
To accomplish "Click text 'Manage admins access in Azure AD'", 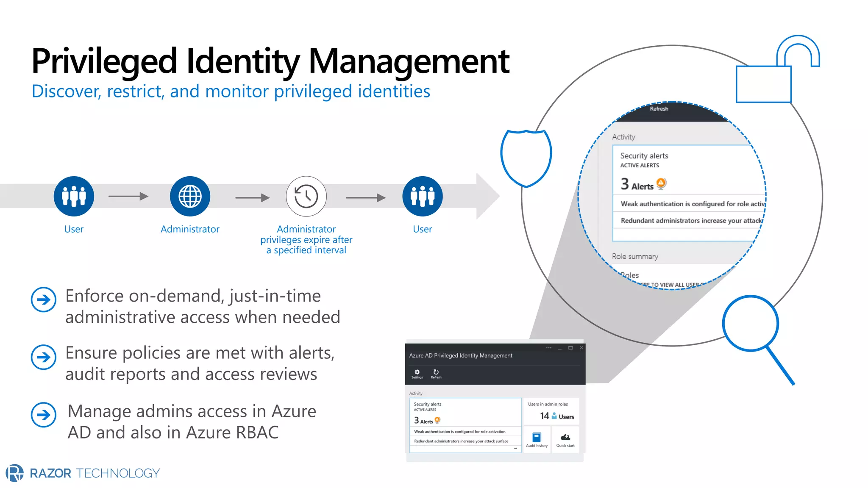I will [192, 421].
